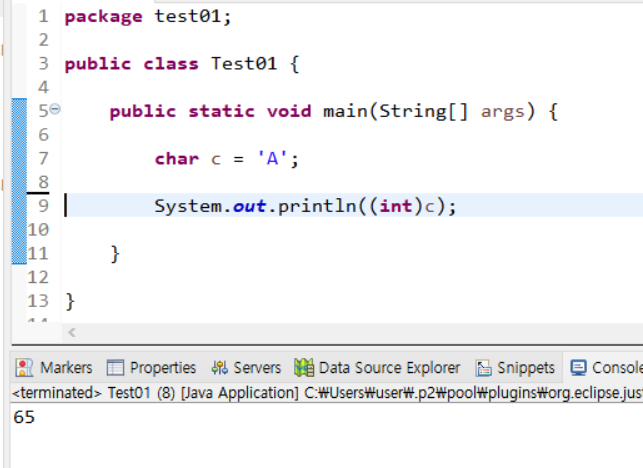The width and height of the screenshot is (643, 468).
Task: Open the Markers tab
Action: coord(54,368)
